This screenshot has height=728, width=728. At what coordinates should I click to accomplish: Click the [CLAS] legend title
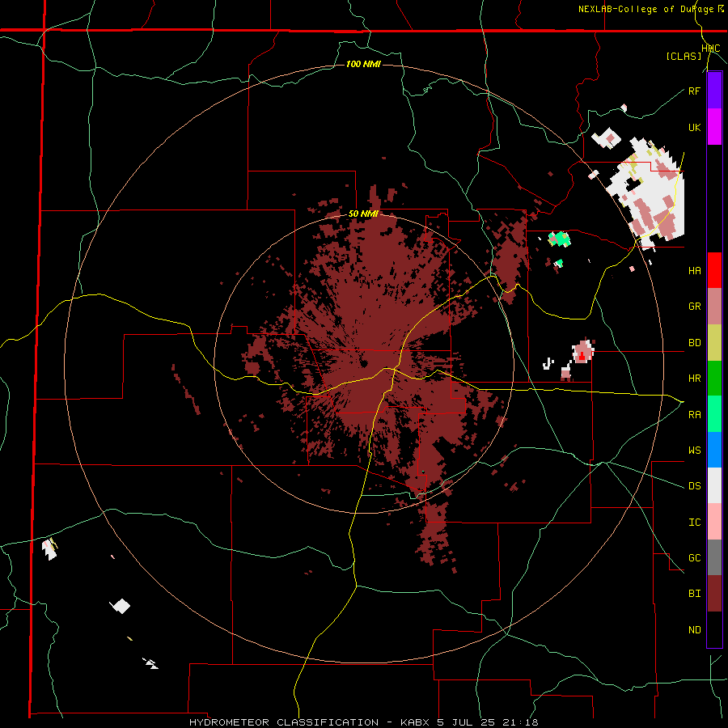684,56
